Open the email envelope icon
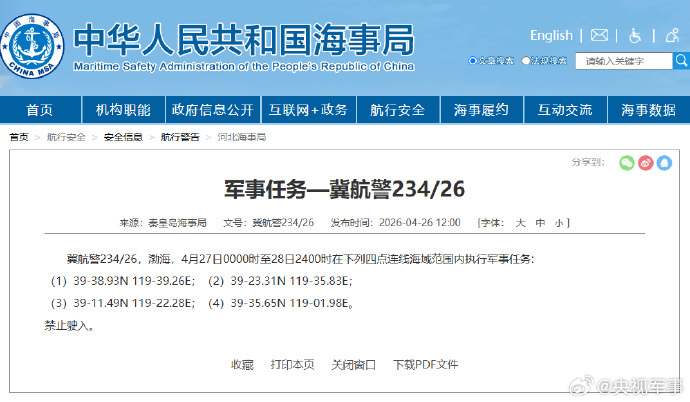690x402 pixels. 599,36
